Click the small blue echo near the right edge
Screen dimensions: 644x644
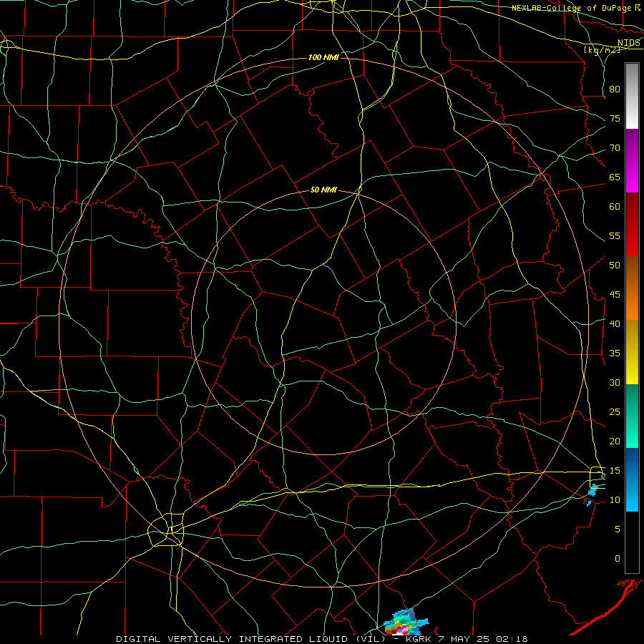(592, 491)
